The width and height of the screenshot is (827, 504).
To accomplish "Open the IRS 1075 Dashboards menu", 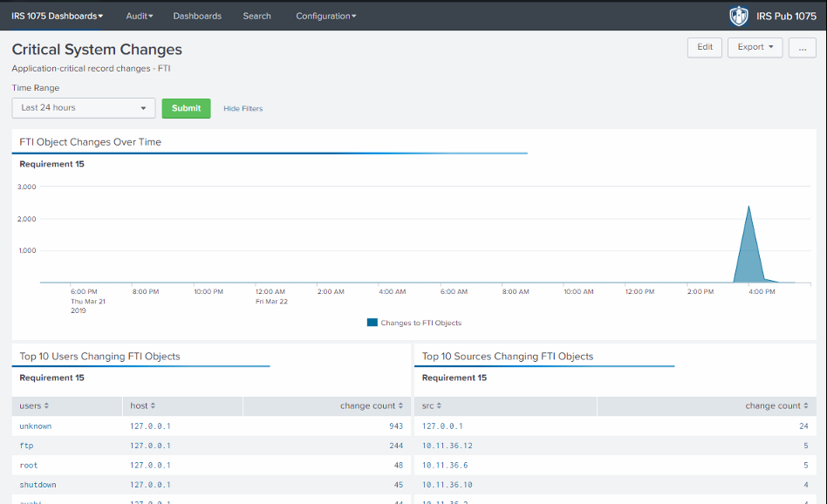I will (x=57, y=16).
